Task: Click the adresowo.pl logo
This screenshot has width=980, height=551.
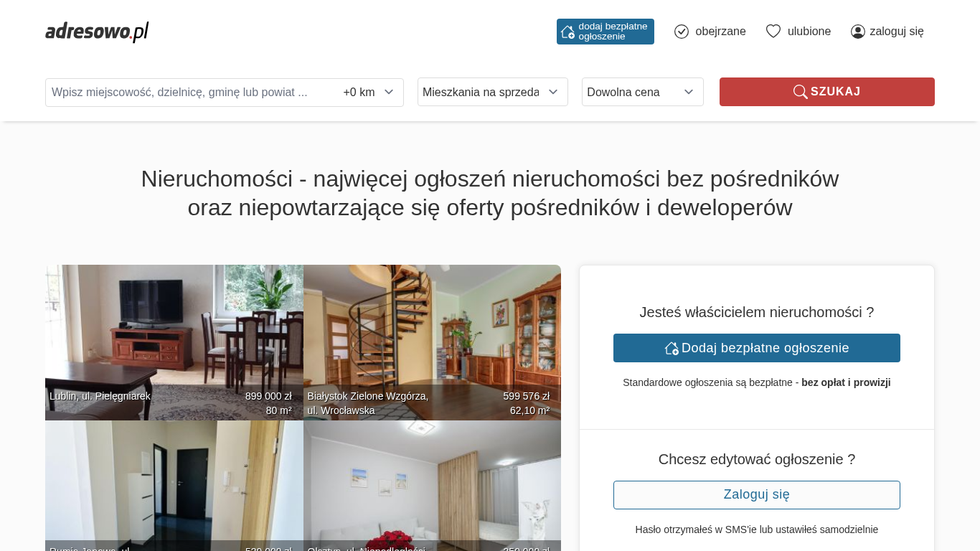Action: click(x=97, y=32)
